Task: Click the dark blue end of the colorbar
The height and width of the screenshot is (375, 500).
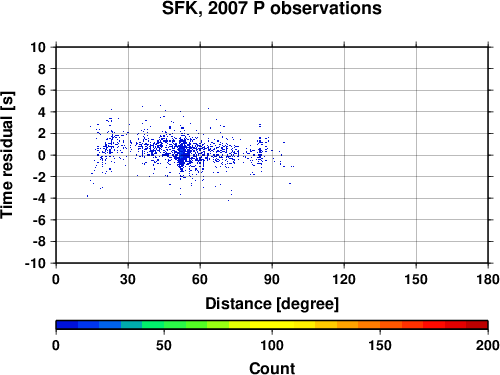Action: point(67,325)
